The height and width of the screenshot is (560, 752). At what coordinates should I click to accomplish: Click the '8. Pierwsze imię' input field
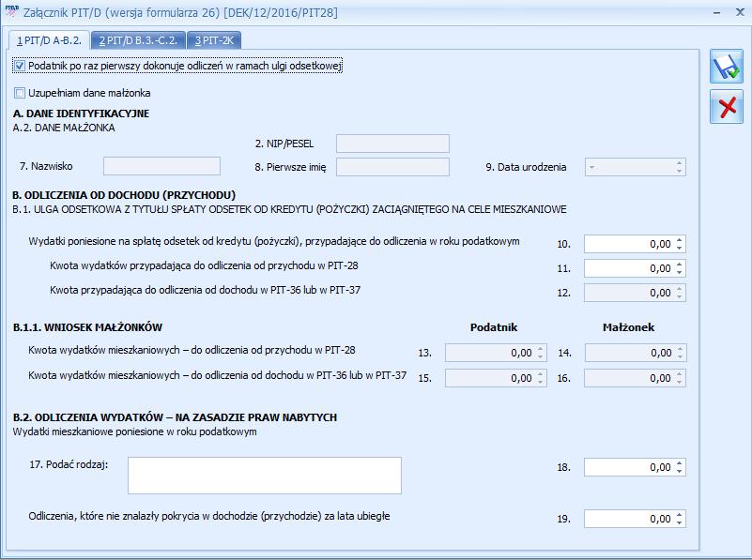(x=392, y=167)
